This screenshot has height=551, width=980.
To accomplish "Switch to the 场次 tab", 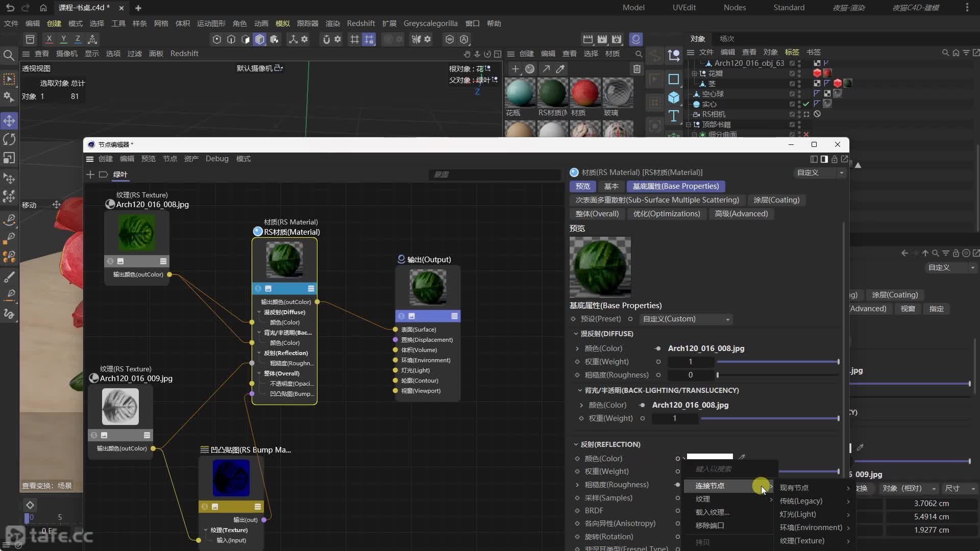I will (x=726, y=39).
